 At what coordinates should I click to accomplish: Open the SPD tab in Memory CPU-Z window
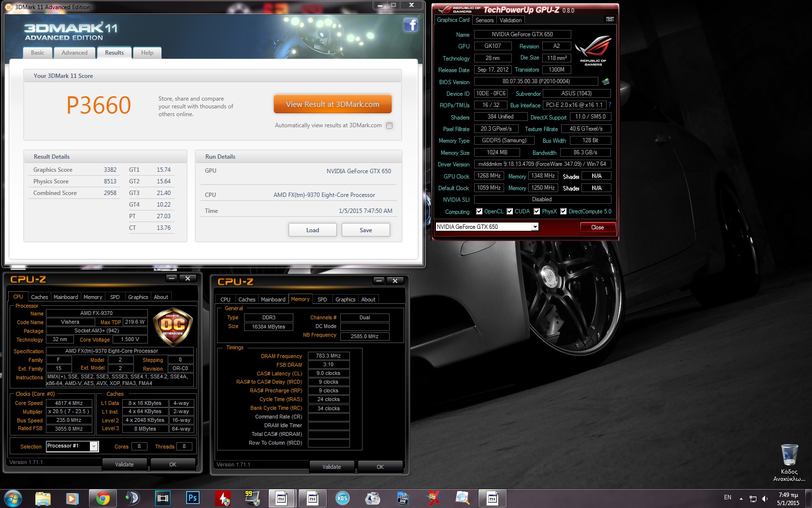(x=322, y=299)
